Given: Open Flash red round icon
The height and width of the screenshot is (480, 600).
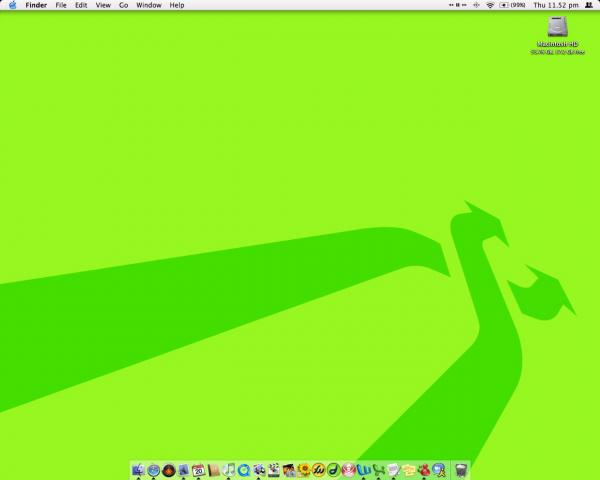Looking at the screenshot, I should coord(349,470).
